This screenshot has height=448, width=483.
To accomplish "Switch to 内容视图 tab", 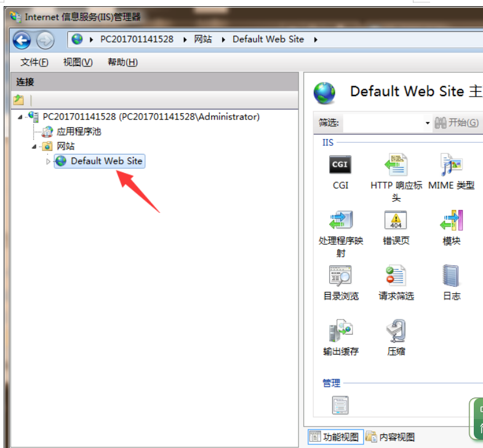I will pos(391,436).
